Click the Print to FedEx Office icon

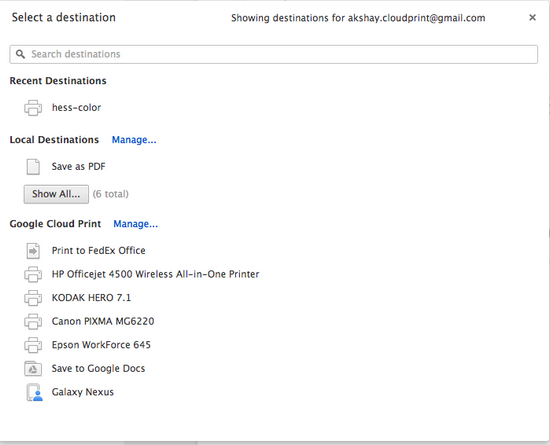click(33, 251)
